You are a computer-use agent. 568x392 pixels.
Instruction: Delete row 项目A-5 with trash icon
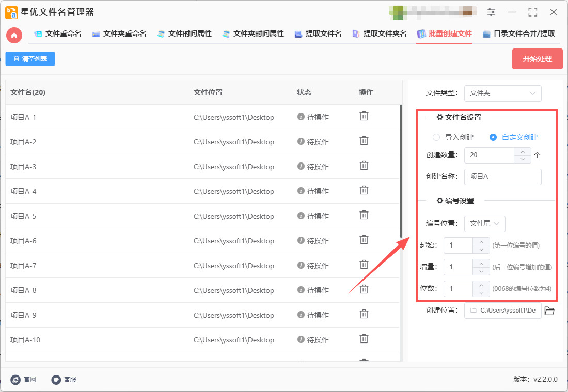[x=364, y=216]
